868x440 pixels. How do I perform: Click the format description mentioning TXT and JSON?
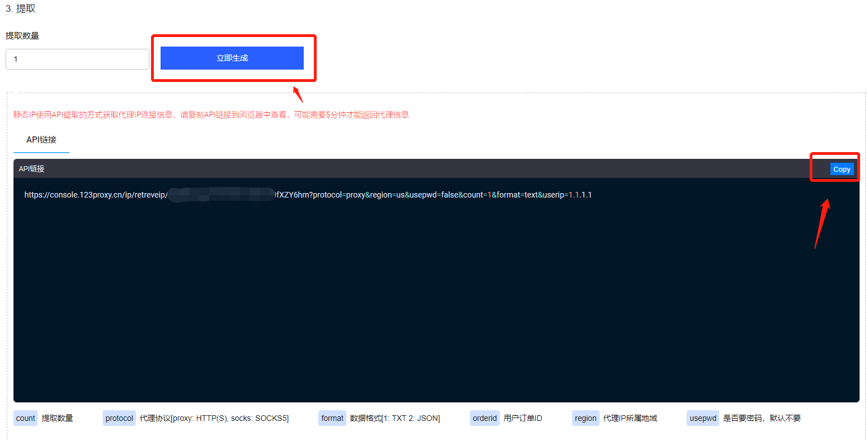pos(395,418)
